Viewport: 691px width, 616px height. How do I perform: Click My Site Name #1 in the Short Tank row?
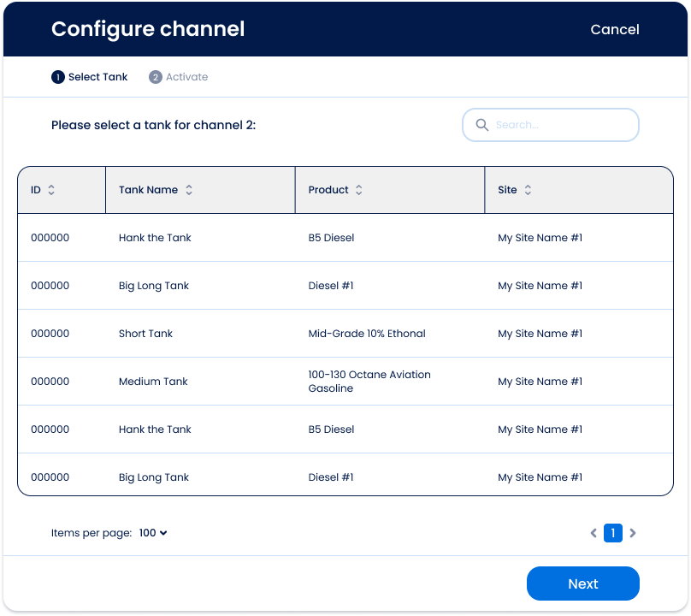tap(540, 334)
